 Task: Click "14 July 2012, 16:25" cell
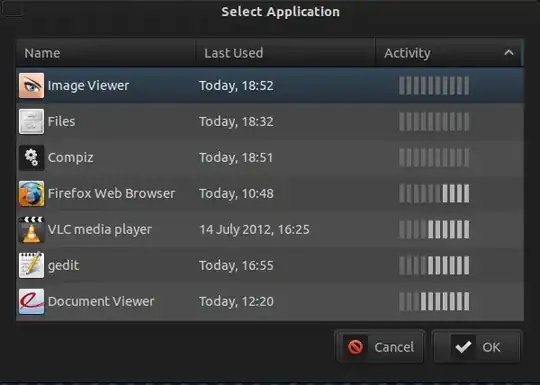(x=255, y=230)
